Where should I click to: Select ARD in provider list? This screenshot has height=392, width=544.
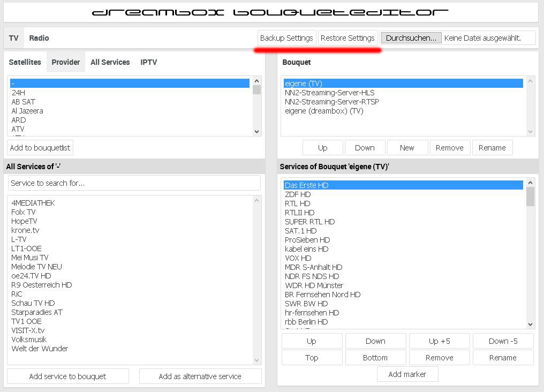19,120
